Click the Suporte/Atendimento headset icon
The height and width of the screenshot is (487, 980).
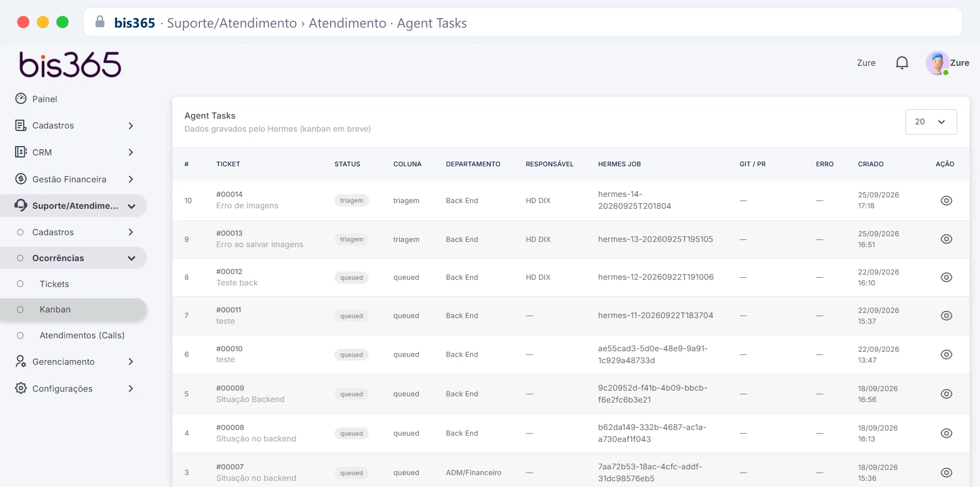click(x=21, y=205)
